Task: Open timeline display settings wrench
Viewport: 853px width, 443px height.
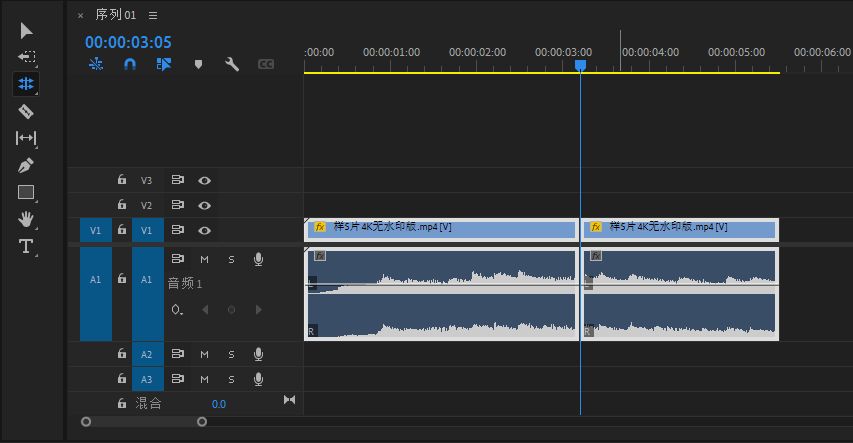Action: [232, 64]
